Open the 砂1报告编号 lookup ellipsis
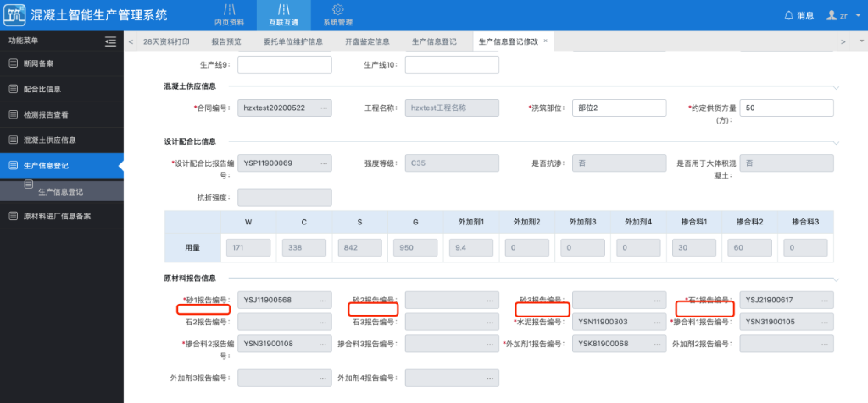The image size is (868, 403). pyautogui.click(x=323, y=301)
